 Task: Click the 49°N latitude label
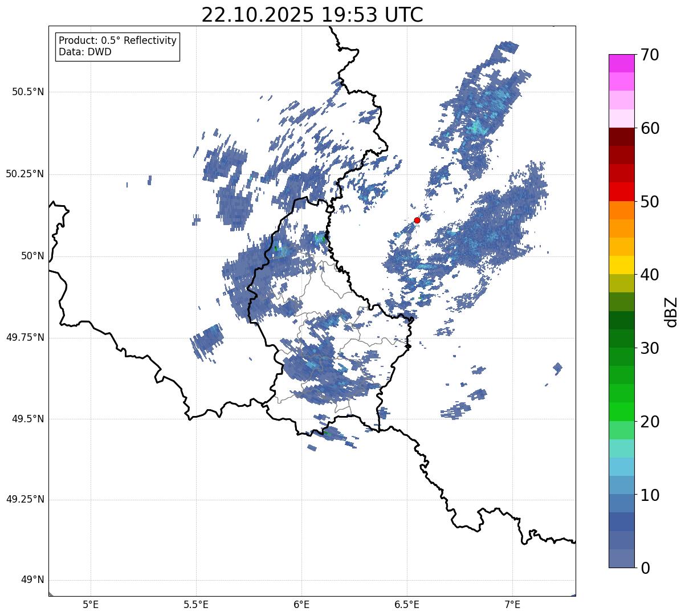(x=32, y=580)
